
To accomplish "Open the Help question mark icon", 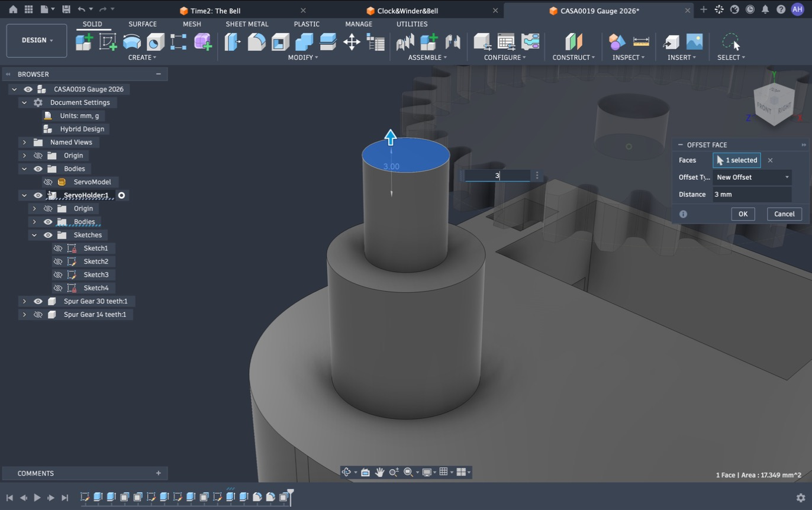I will (781, 9).
